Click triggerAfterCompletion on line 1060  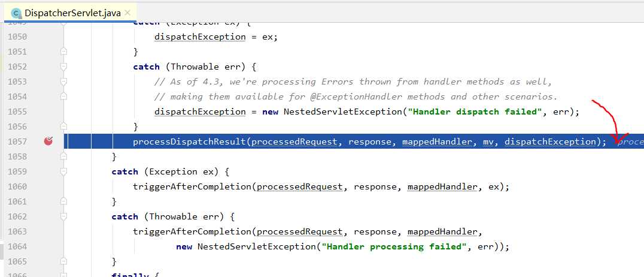point(192,187)
